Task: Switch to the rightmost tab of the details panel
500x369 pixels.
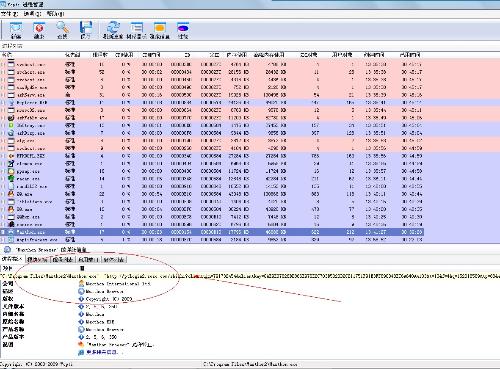Action: pos(114,259)
